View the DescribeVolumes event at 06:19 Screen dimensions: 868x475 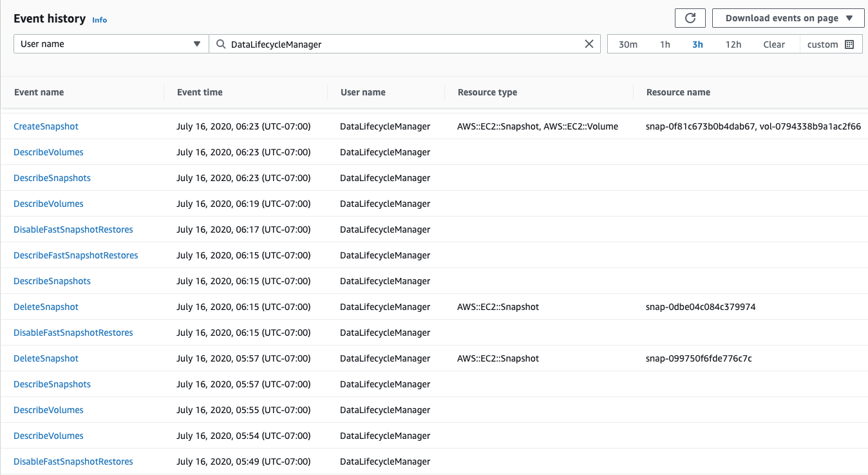(x=48, y=204)
